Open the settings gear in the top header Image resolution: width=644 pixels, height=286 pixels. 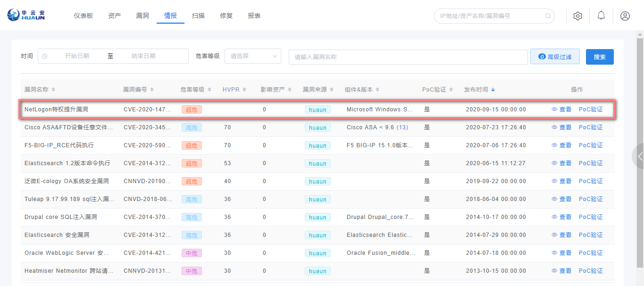pos(577,16)
